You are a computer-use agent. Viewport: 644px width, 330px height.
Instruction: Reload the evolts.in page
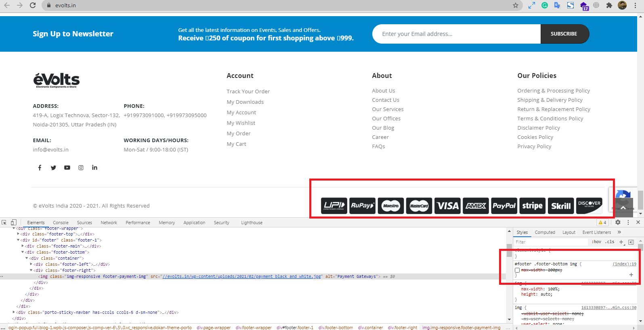point(33,5)
